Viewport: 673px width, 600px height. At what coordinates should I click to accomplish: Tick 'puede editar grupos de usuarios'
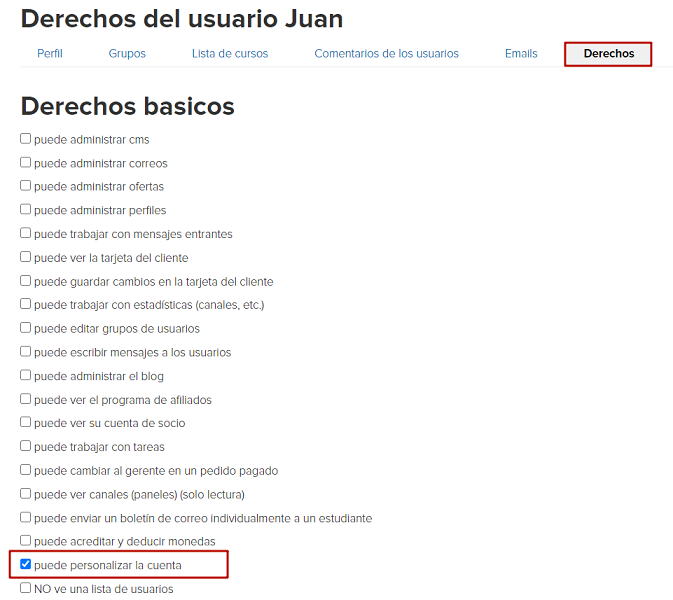coord(26,327)
